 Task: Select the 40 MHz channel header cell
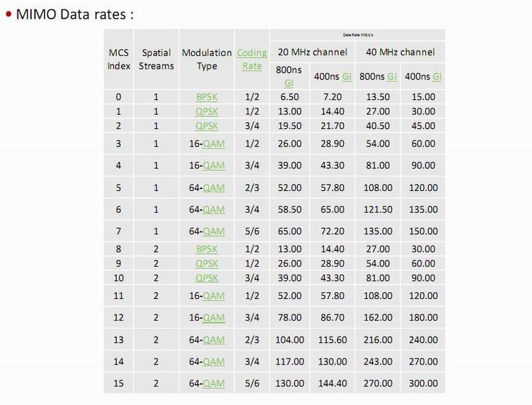coord(400,52)
